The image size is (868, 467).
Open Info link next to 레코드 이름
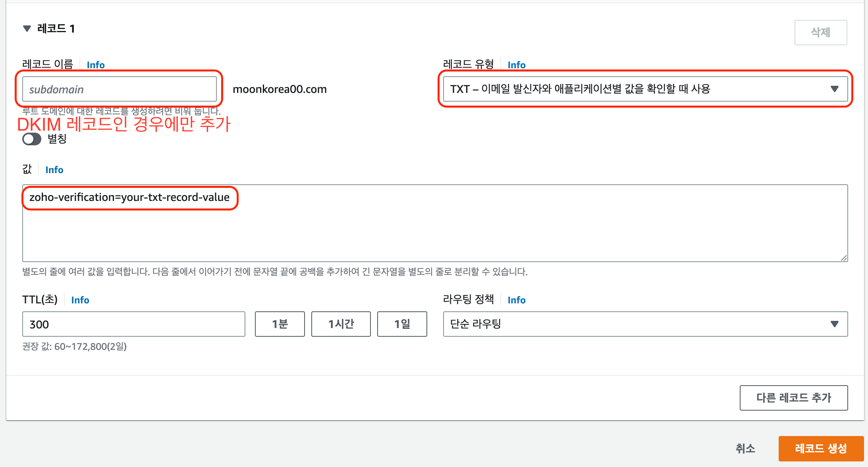click(x=96, y=65)
